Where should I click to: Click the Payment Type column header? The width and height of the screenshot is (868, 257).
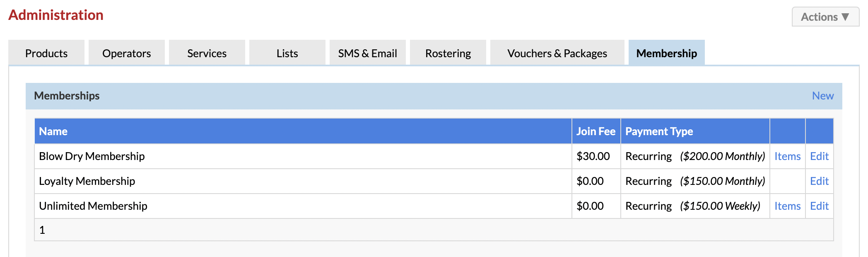coord(659,131)
